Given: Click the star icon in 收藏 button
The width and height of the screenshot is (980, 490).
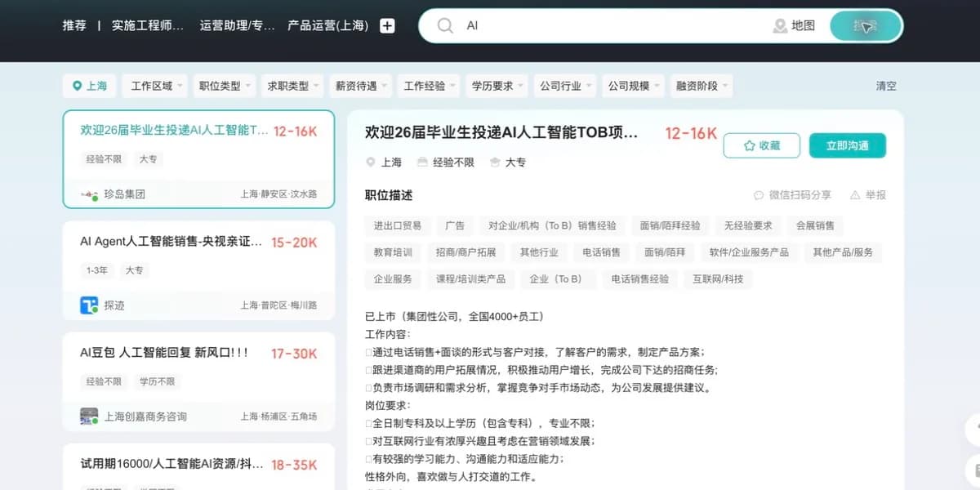Looking at the screenshot, I should (x=749, y=145).
